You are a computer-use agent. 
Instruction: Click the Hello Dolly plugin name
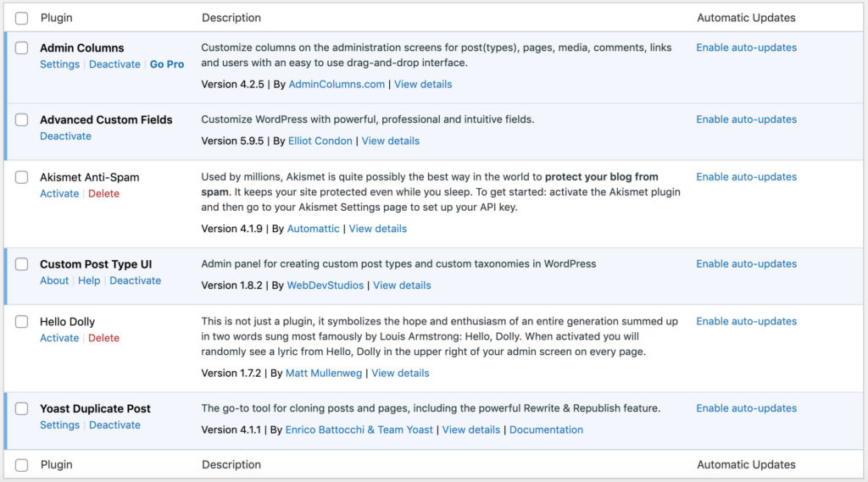coord(68,322)
